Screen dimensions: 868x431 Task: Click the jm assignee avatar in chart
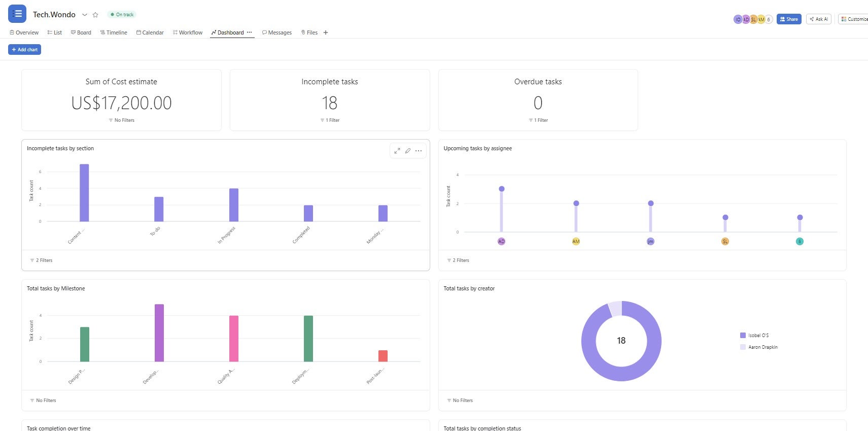pyautogui.click(x=650, y=242)
